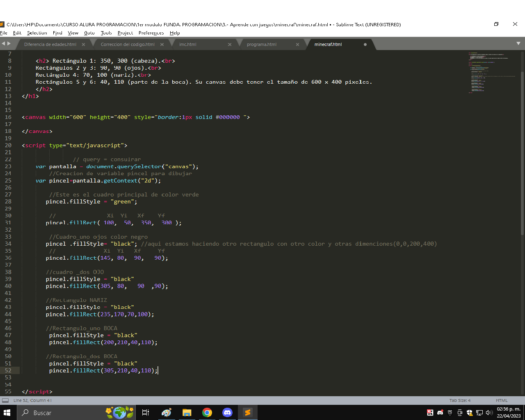525x420 pixels.
Task: Click the code minimap
Action: click(492, 74)
